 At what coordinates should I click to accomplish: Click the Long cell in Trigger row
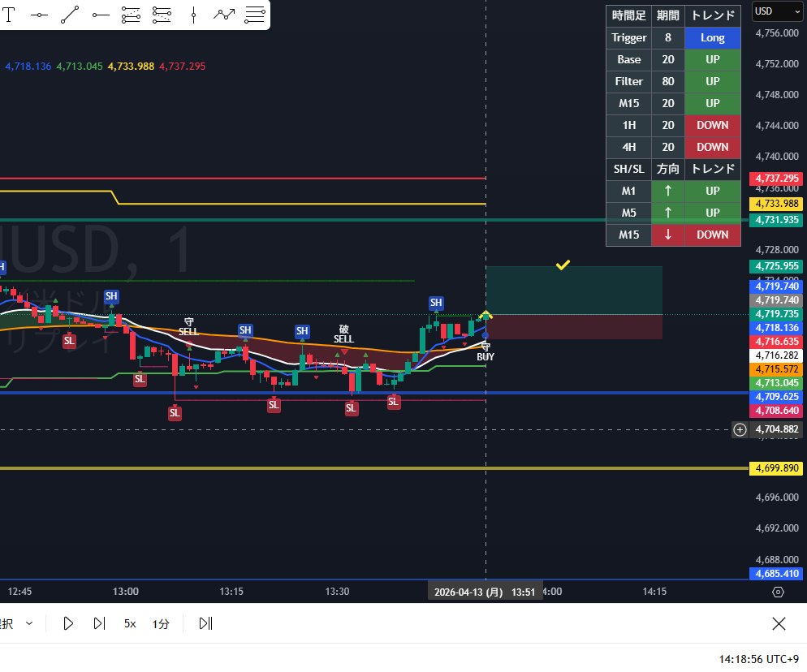(x=712, y=37)
